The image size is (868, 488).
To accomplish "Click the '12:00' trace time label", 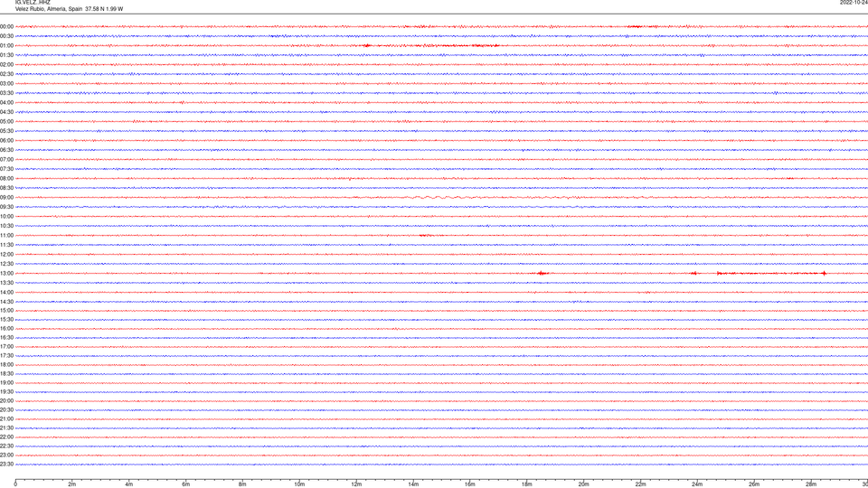I will point(6,255).
